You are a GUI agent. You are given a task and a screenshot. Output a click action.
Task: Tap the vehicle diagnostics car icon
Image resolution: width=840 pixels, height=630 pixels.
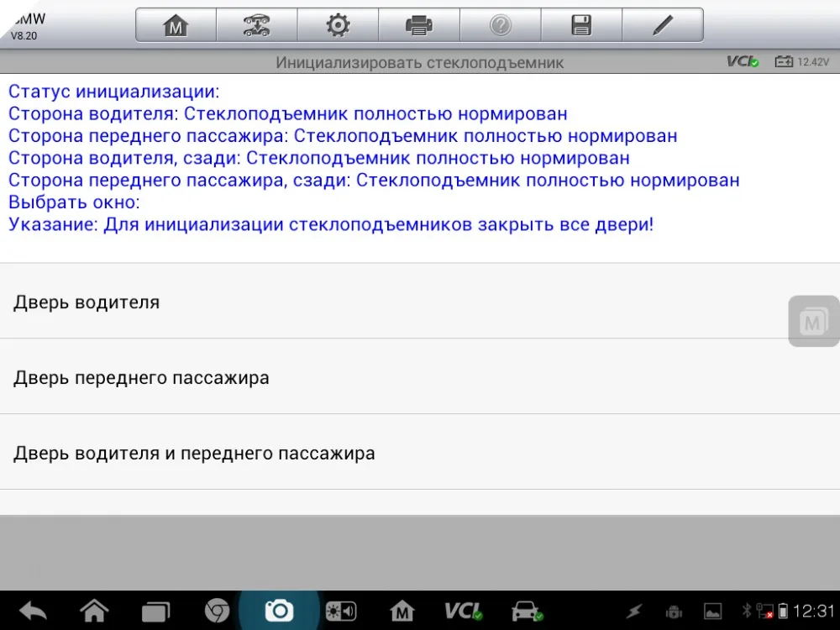click(x=528, y=611)
